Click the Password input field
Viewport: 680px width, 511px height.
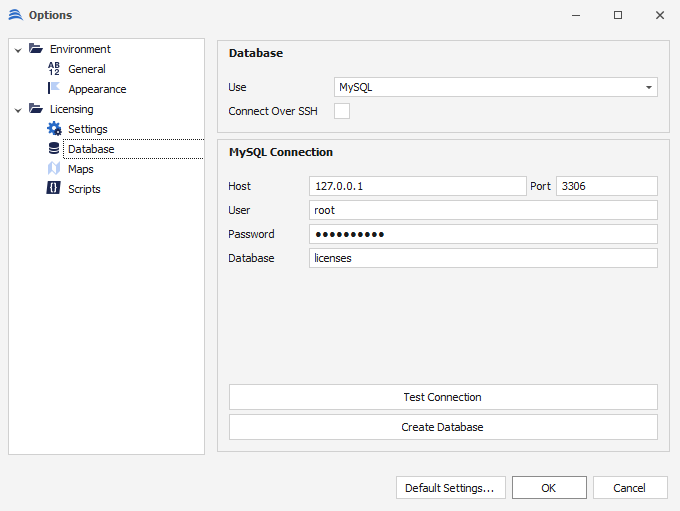[x=483, y=234]
